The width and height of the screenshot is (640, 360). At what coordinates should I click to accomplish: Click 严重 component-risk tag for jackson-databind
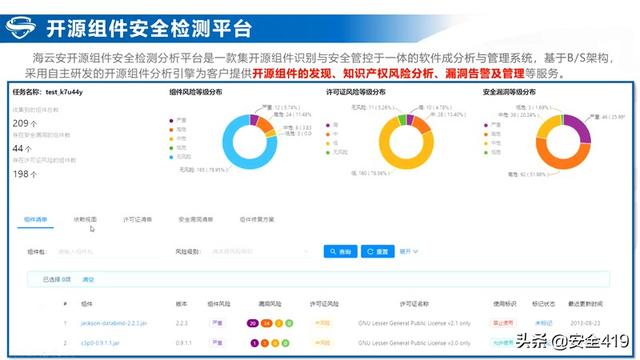tap(217, 323)
